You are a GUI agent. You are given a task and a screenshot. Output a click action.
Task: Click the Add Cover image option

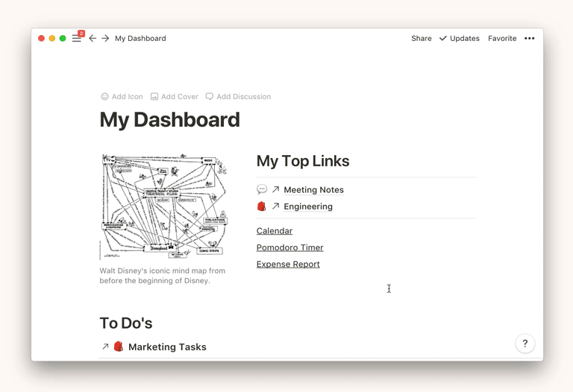(x=175, y=97)
